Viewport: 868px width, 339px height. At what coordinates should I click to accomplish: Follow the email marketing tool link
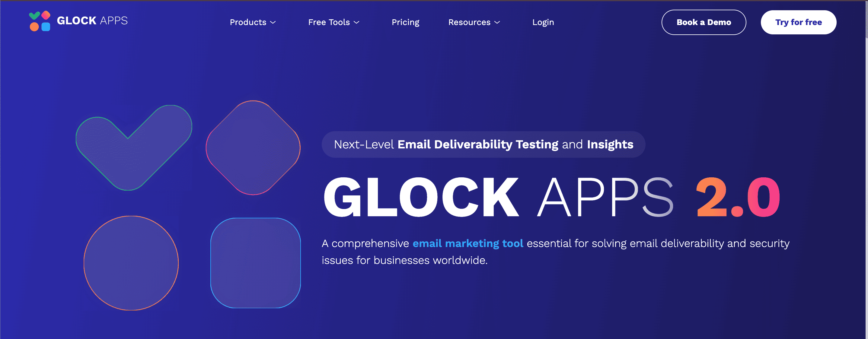pyautogui.click(x=468, y=243)
